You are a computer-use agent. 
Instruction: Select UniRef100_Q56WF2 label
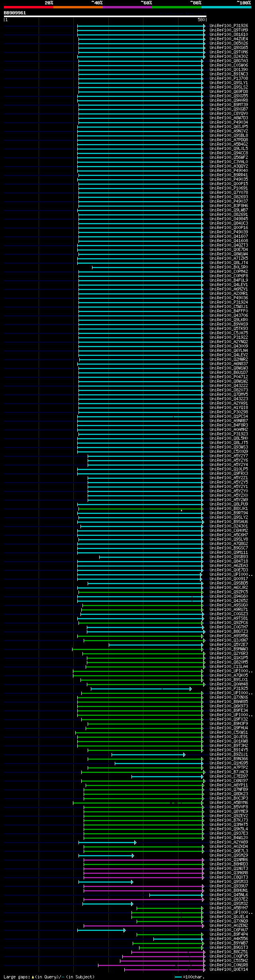[229, 158]
